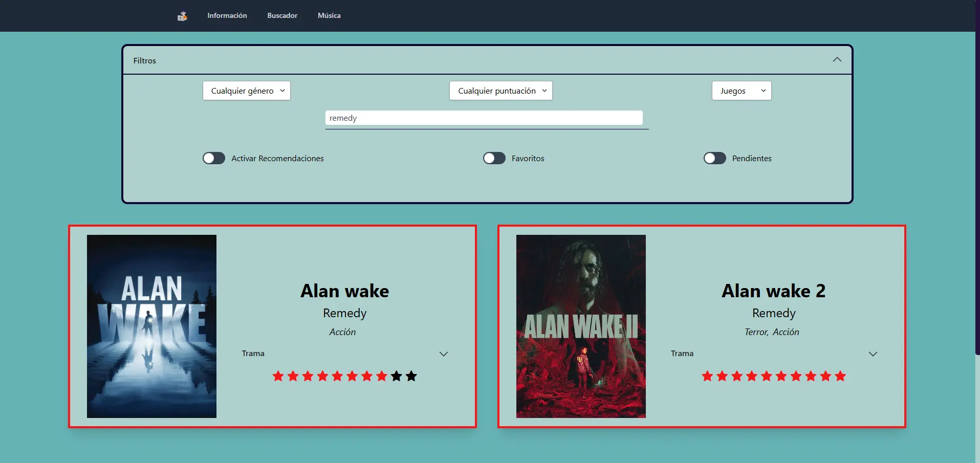Click Remedy under the Alan wake title
The image size is (980, 463).
click(x=345, y=313)
